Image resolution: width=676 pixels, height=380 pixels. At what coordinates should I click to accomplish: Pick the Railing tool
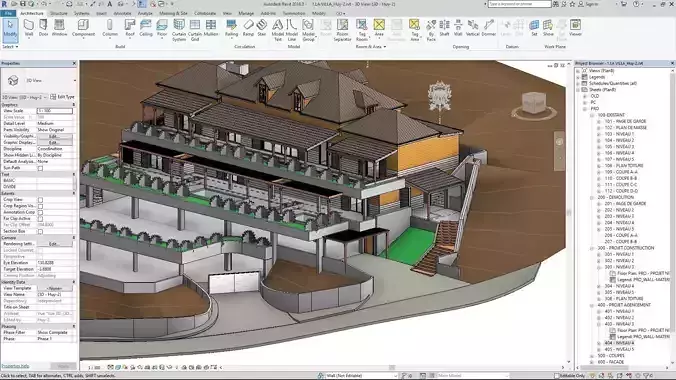tap(232, 28)
